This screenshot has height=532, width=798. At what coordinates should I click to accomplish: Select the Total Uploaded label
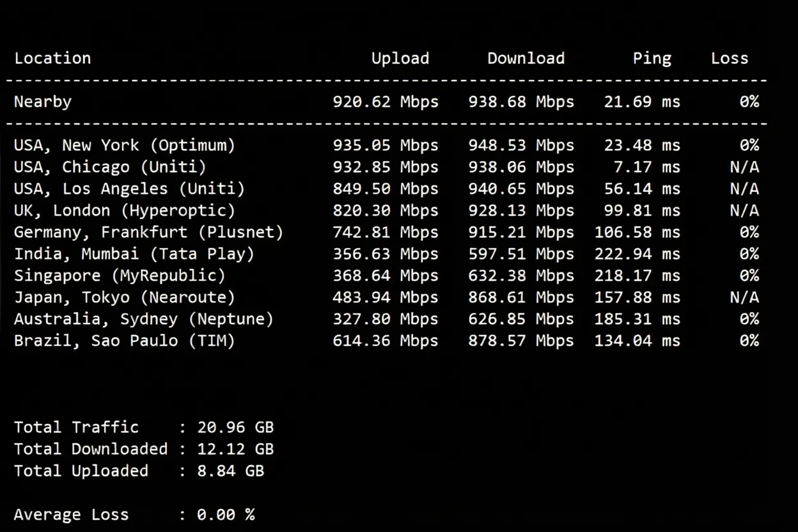coord(81,471)
